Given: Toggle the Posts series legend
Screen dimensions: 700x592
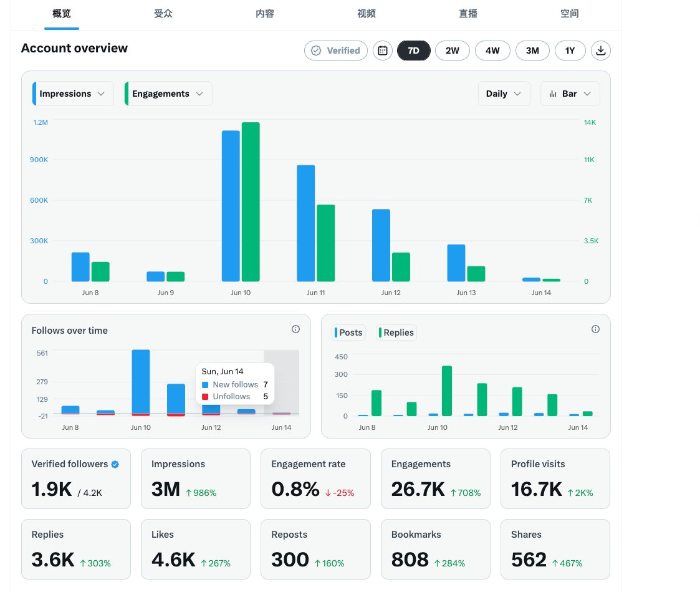Looking at the screenshot, I should click(x=348, y=332).
